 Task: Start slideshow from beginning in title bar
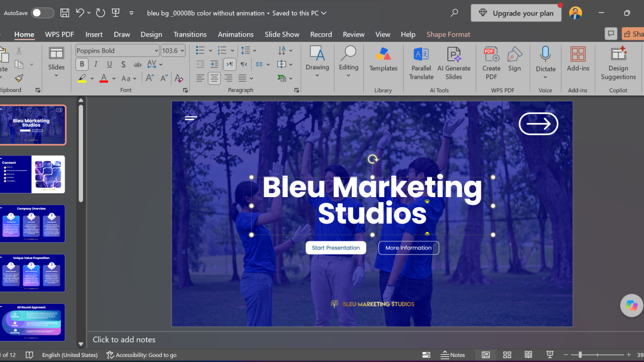point(116,13)
